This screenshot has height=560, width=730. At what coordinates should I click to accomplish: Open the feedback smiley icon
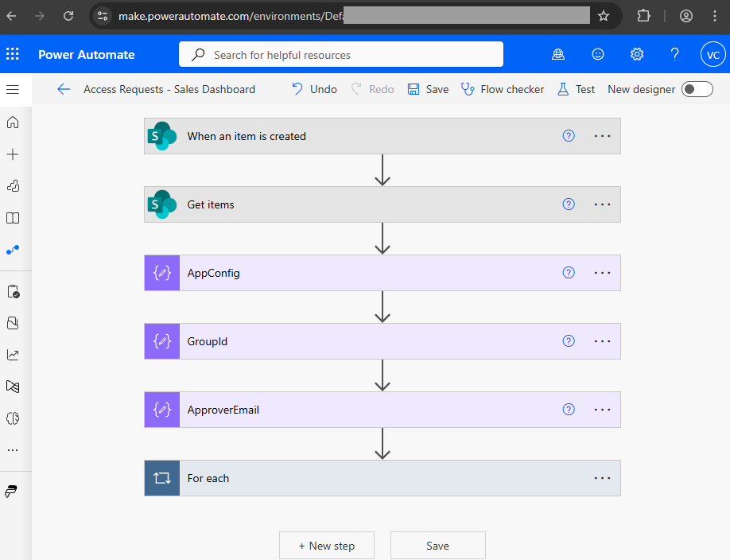click(598, 55)
